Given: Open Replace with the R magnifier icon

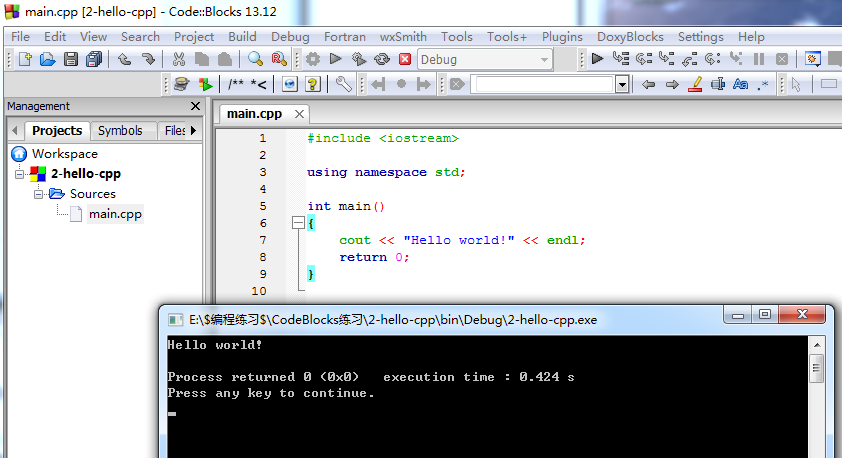Looking at the screenshot, I should pos(279,59).
